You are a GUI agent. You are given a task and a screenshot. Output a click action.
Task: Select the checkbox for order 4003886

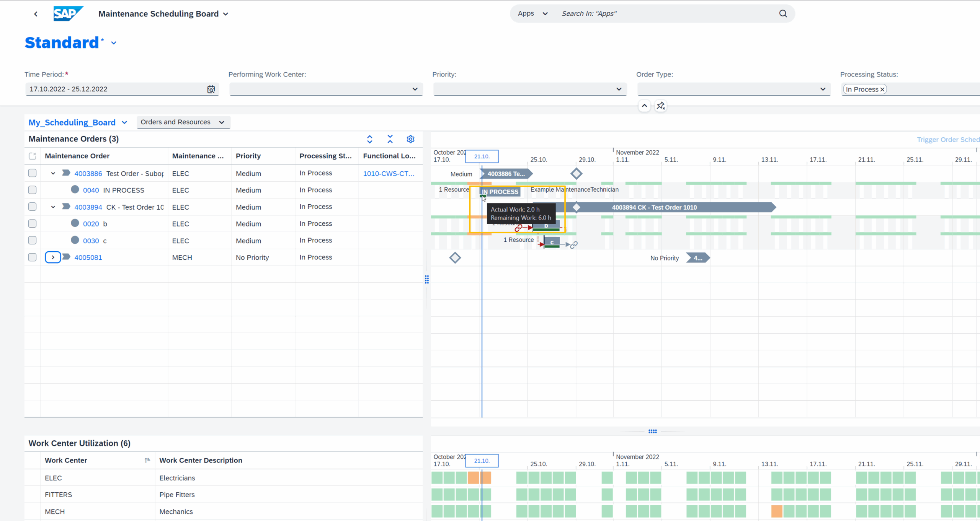33,173
